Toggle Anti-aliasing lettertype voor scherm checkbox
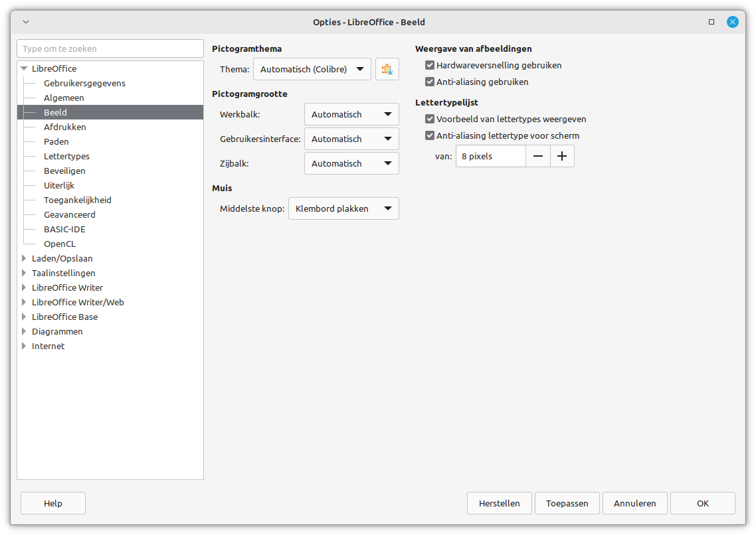756x535 pixels. tap(430, 136)
